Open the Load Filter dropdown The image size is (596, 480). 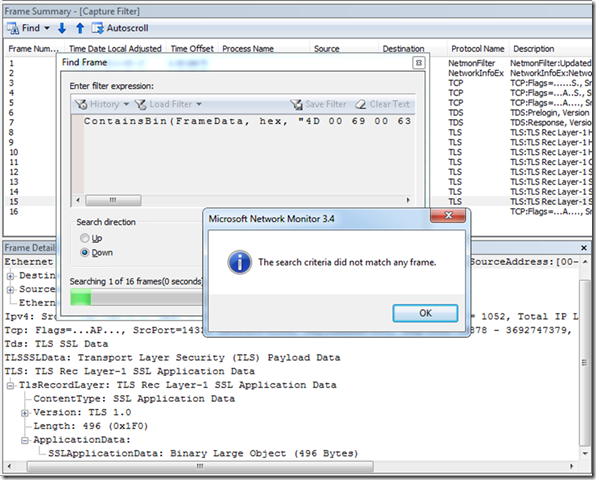pyautogui.click(x=168, y=104)
